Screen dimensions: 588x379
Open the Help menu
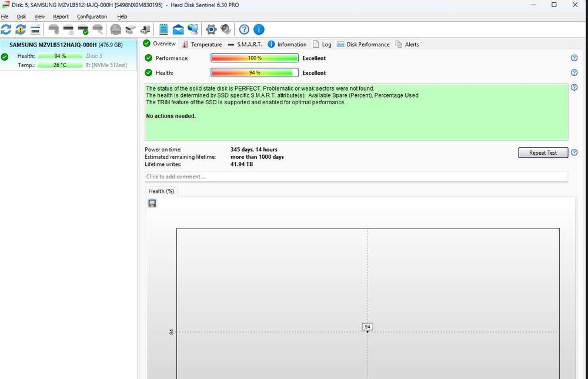point(122,16)
